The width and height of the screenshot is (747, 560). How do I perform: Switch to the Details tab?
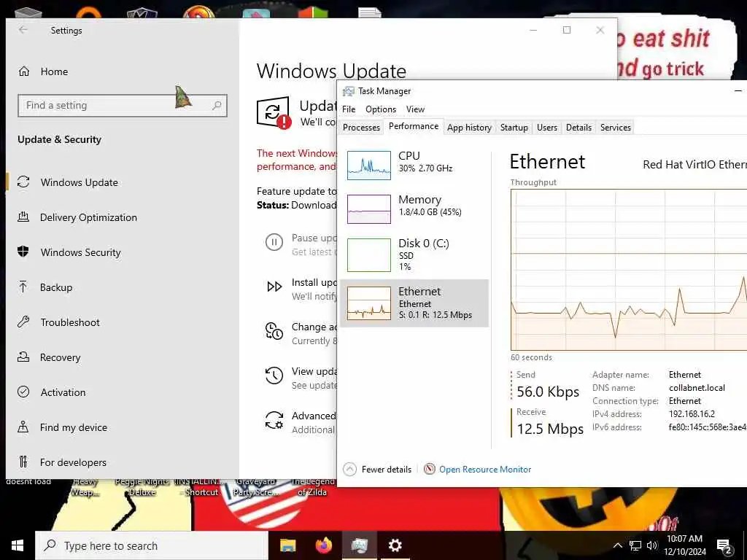578,127
